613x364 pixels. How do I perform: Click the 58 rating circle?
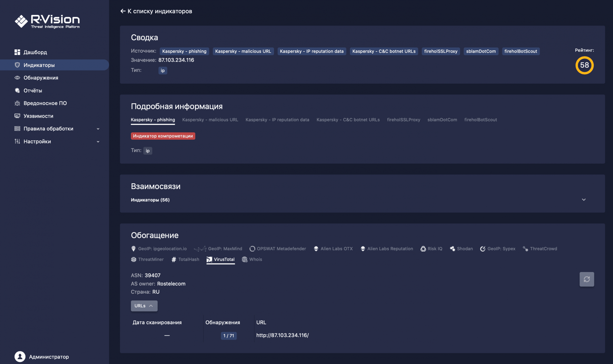point(584,65)
